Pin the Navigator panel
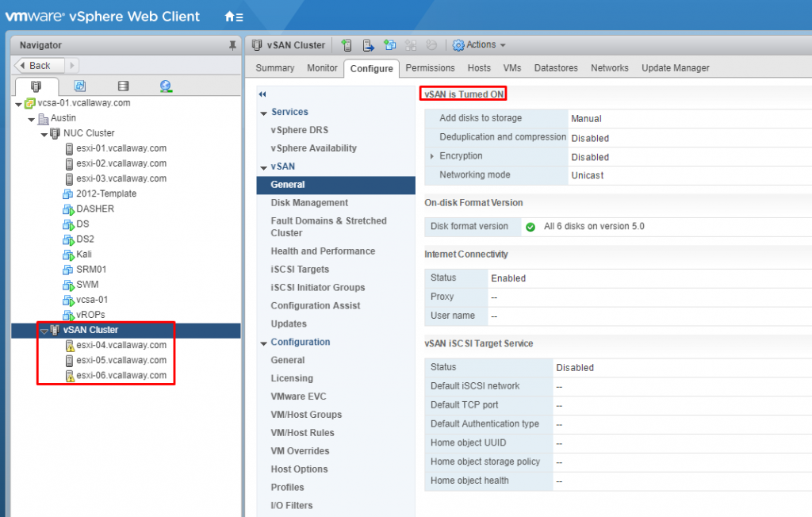Screen dimensions: 812x517 click(231, 45)
